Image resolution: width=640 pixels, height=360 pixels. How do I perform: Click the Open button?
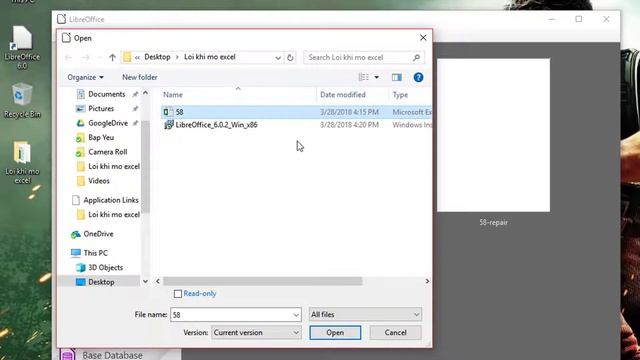tap(335, 332)
